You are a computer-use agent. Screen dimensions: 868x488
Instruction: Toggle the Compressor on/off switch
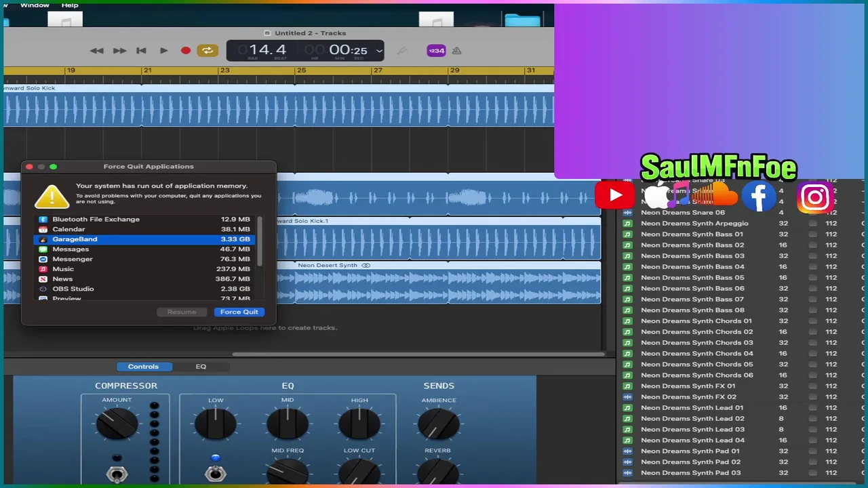coord(117,473)
